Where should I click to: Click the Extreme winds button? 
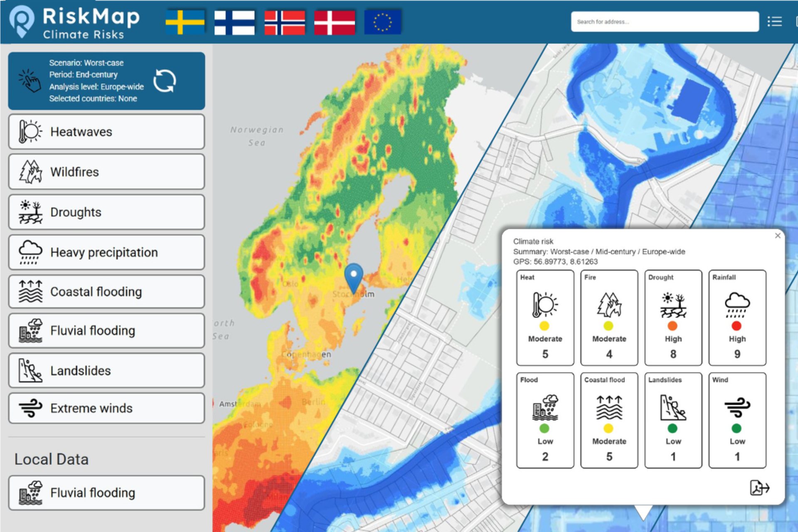point(106,408)
